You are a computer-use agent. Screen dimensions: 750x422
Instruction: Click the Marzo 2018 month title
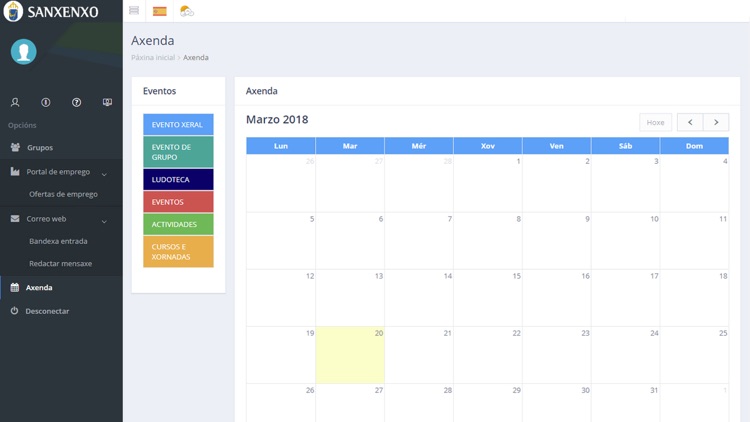[x=277, y=120]
